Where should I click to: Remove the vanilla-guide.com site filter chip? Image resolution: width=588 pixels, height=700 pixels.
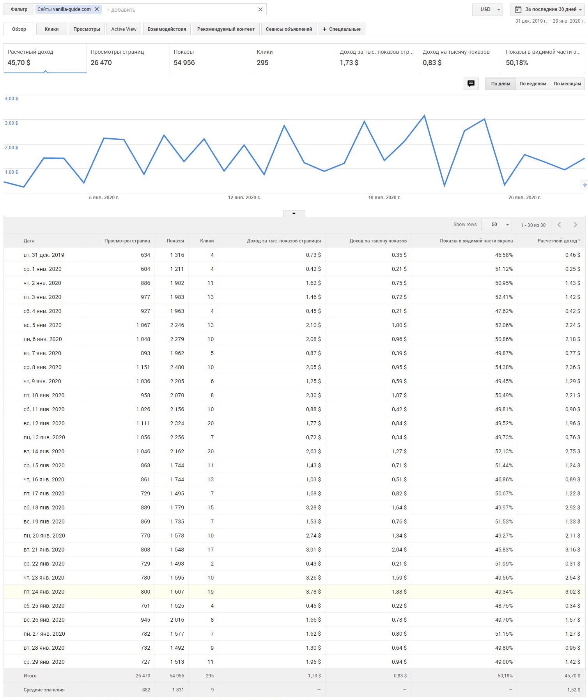97,9
